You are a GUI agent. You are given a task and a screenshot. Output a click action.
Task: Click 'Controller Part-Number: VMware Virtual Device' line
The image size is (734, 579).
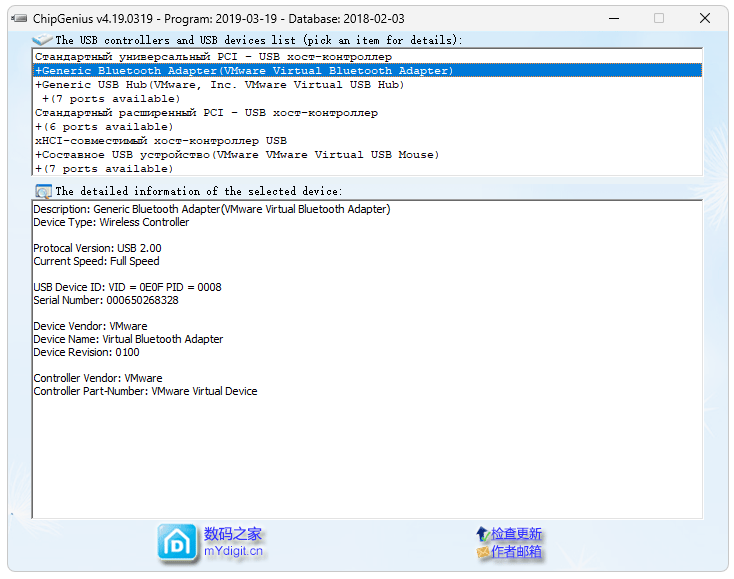145,391
